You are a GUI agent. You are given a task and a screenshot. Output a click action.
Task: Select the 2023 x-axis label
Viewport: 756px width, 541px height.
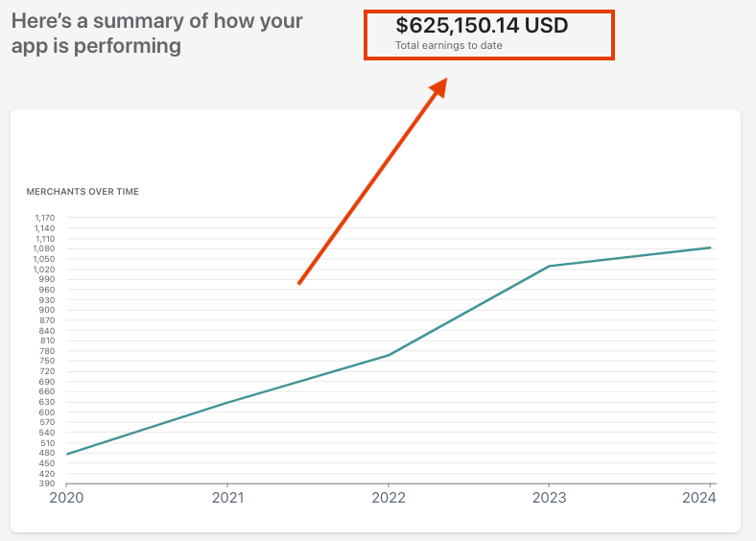(x=549, y=497)
